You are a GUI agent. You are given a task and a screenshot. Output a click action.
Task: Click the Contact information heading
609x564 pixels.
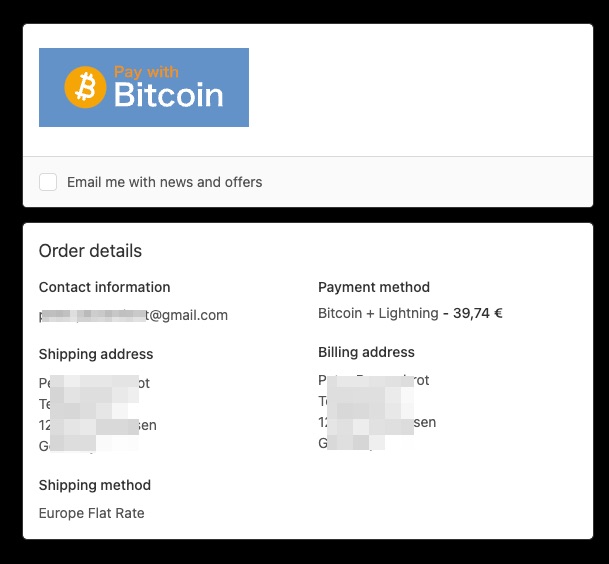[104, 287]
